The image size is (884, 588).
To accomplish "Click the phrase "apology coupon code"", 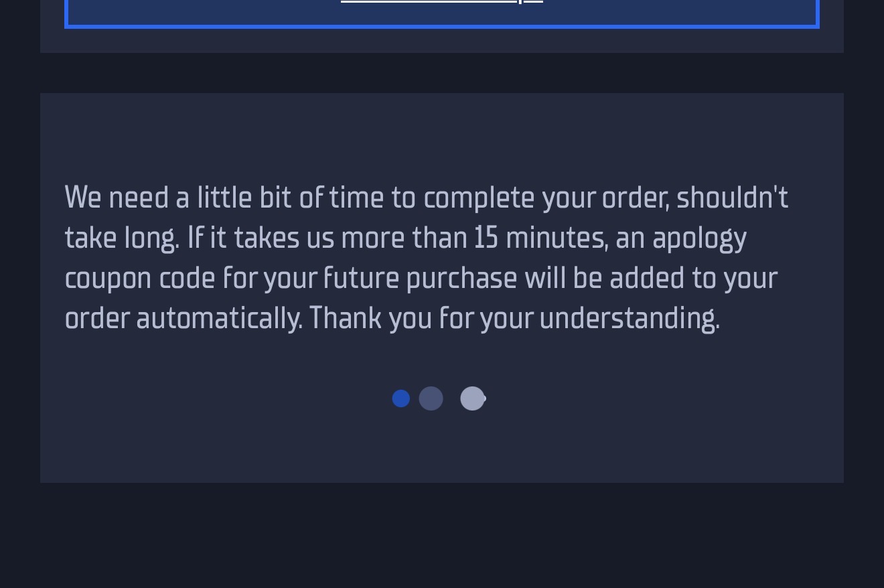I will point(699,238).
